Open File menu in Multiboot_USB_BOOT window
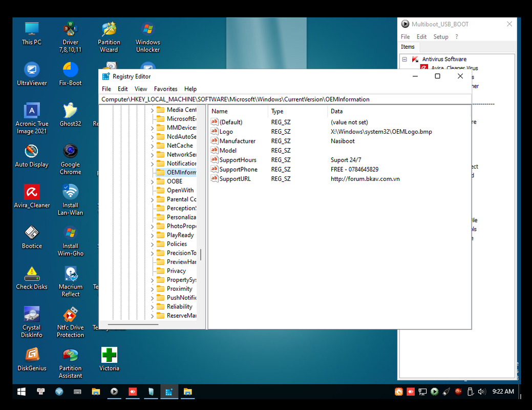Screen dimensions: 532x410 click(x=405, y=37)
